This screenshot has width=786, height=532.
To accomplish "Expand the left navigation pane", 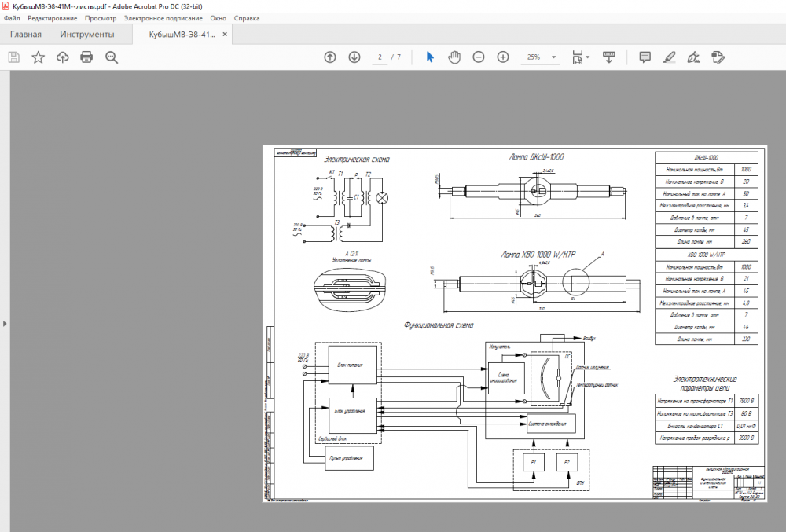I will pos(4,323).
